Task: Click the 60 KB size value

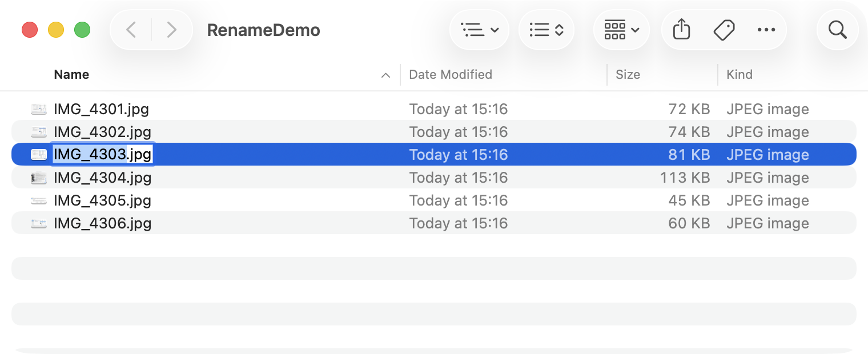Action: (x=689, y=223)
